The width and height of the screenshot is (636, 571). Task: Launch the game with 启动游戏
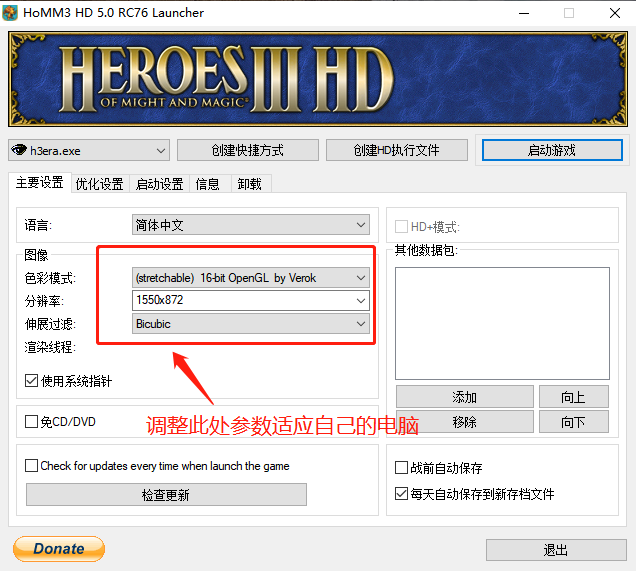click(552, 150)
